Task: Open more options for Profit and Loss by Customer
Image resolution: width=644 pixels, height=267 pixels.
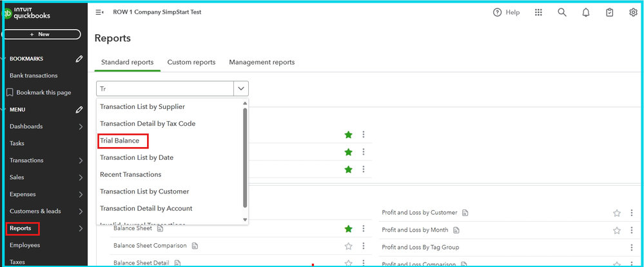Action: tap(632, 213)
